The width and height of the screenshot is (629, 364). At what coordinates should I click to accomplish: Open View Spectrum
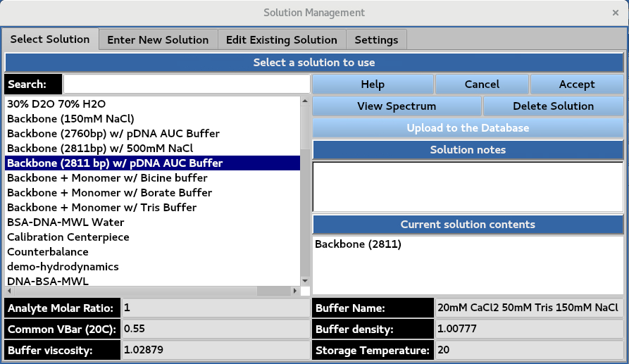click(397, 106)
